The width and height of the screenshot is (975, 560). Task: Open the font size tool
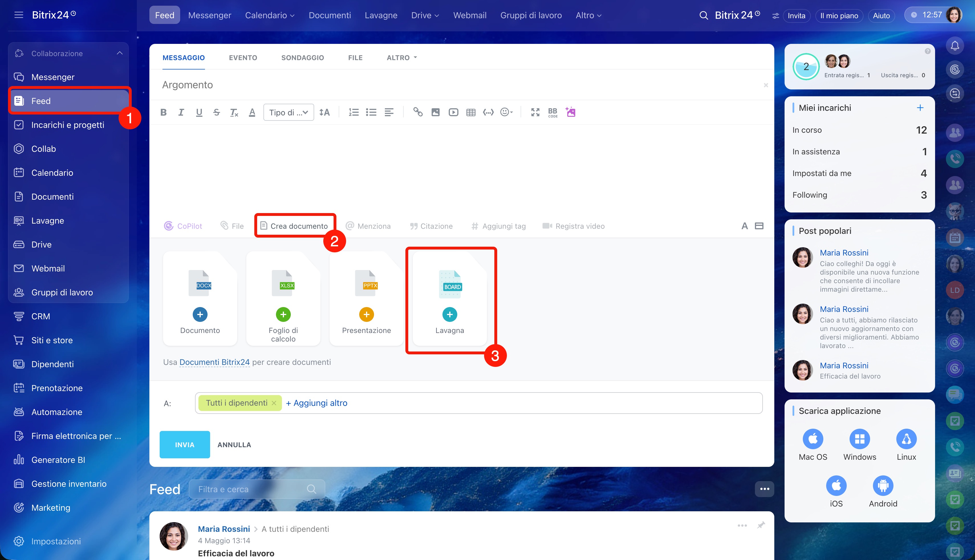click(x=324, y=112)
